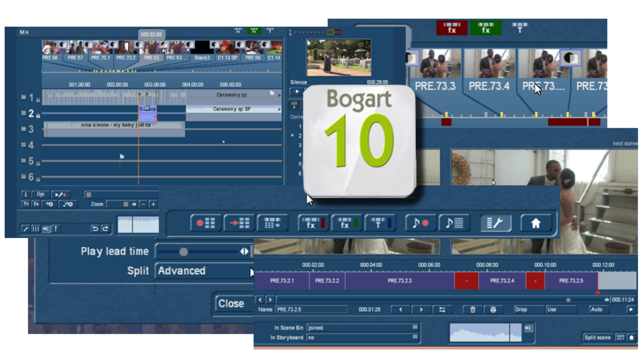Click the Name field containing PRE.73.2.5
Screen dimensions: 644x362
pyautogui.click(x=311, y=310)
